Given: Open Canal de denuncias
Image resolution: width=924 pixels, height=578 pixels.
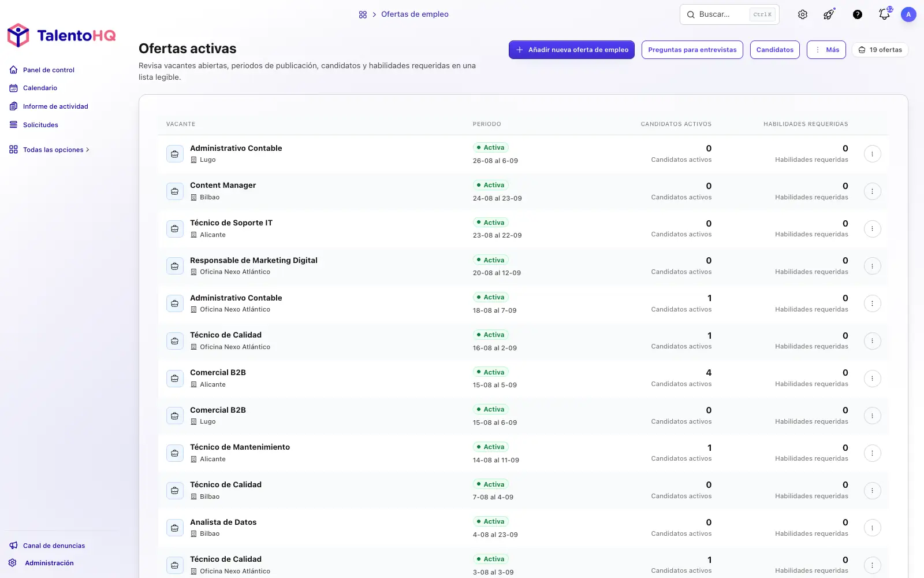Looking at the screenshot, I should coord(54,546).
